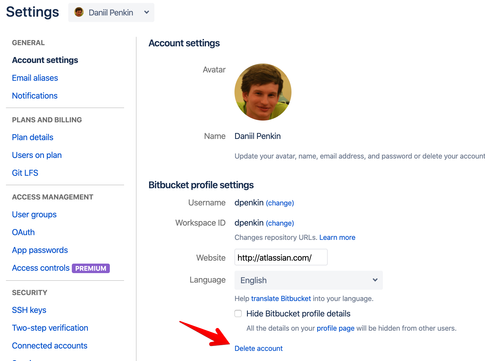
Task: Open App passwords page
Action: (x=40, y=250)
